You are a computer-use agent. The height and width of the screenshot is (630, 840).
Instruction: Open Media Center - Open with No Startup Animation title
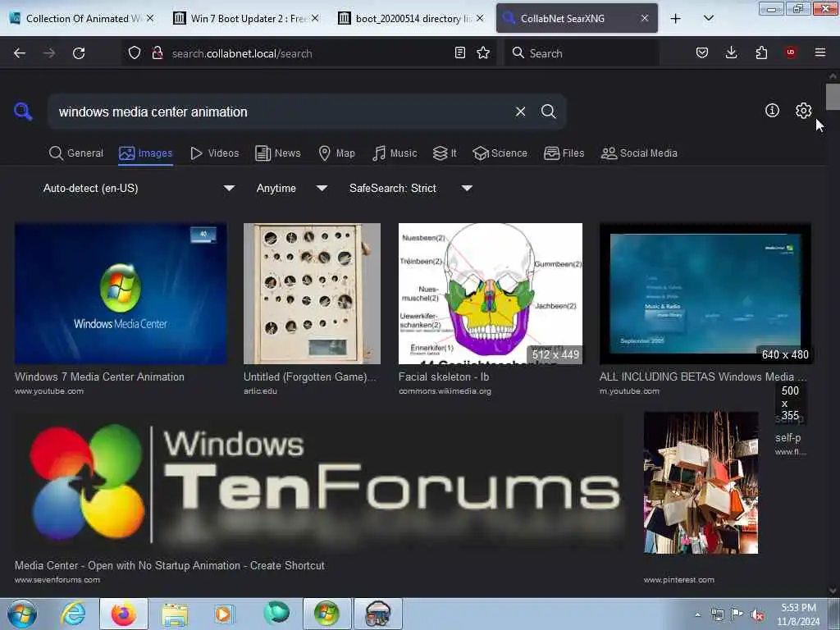click(169, 565)
